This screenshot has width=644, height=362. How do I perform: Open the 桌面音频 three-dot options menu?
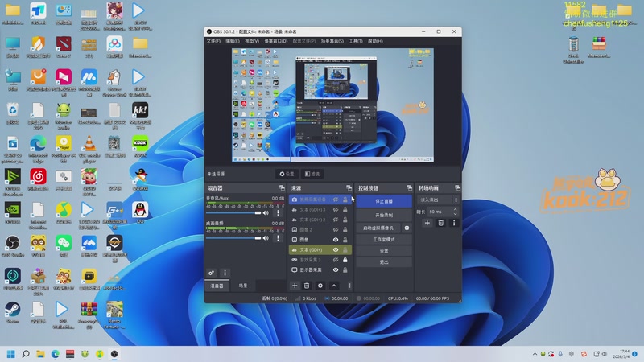[x=278, y=237]
